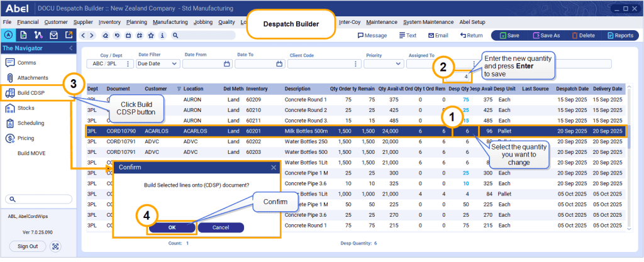Click the Sign Out button

click(x=28, y=246)
